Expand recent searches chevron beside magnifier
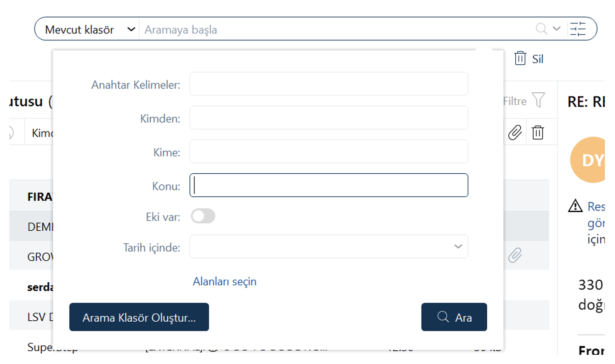This screenshot has width=615, height=364. point(556,28)
